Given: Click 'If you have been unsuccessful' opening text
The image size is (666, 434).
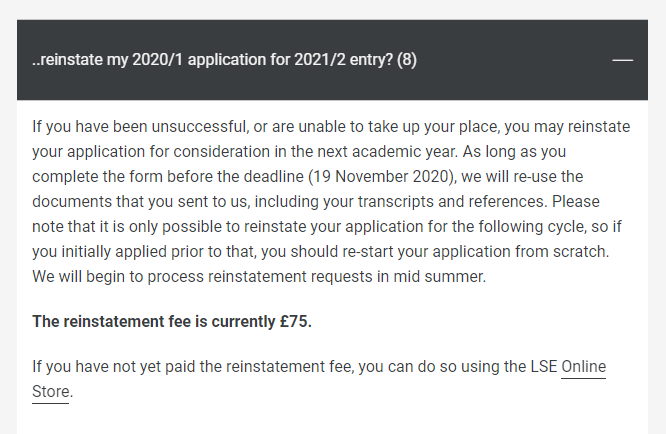Looking at the screenshot, I should click(x=140, y=127).
